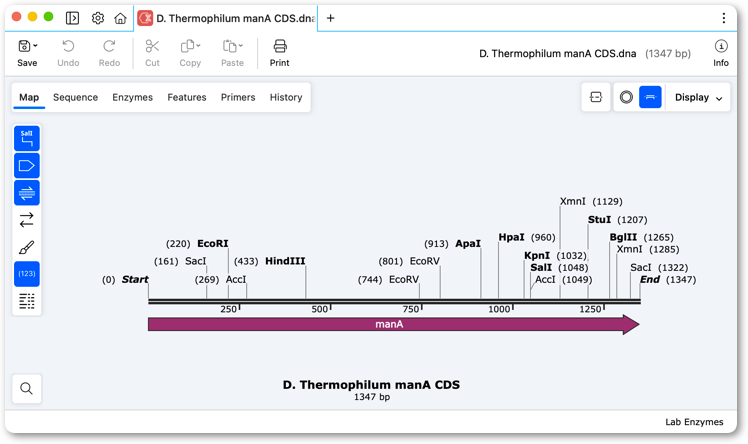This screenshot has width=748, height=444.
Task: Click the Cut scissors icon
Action: pyautogui.click(x=152, y=46)
